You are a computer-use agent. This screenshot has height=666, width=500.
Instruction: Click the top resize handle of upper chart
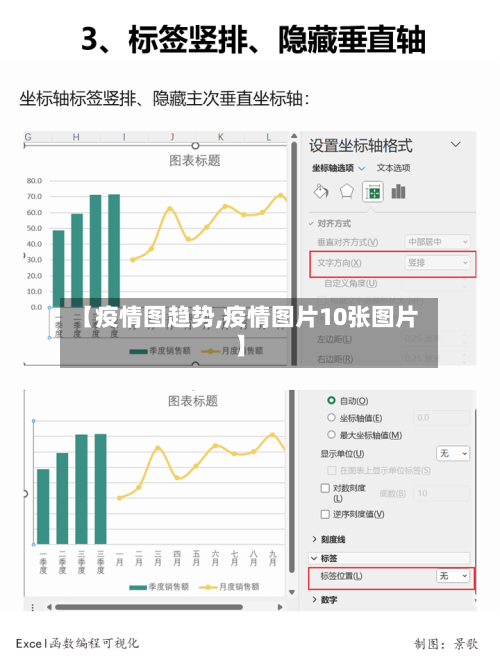pyautogui.click(x=195, y=146)
